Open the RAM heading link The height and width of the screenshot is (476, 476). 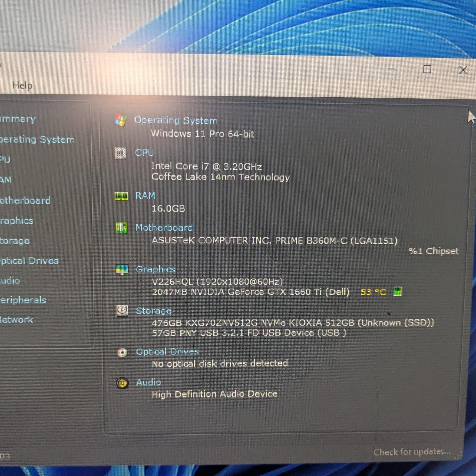[145, 196]
